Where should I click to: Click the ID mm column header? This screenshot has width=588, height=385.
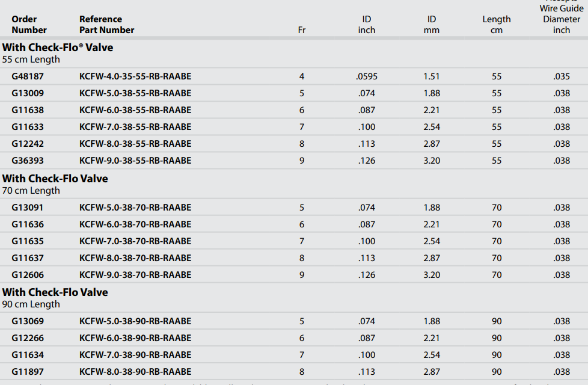click(x=432, y=25)
